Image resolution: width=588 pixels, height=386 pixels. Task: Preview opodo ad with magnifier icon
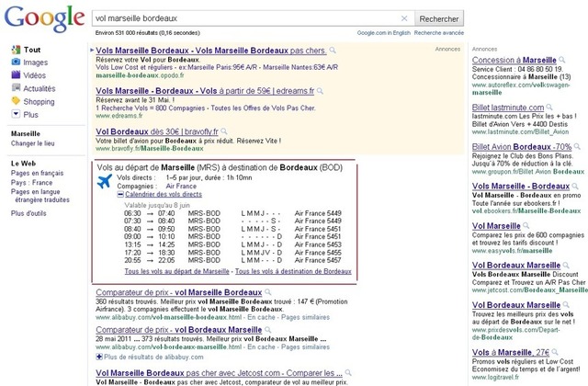[x=333, y=51]
